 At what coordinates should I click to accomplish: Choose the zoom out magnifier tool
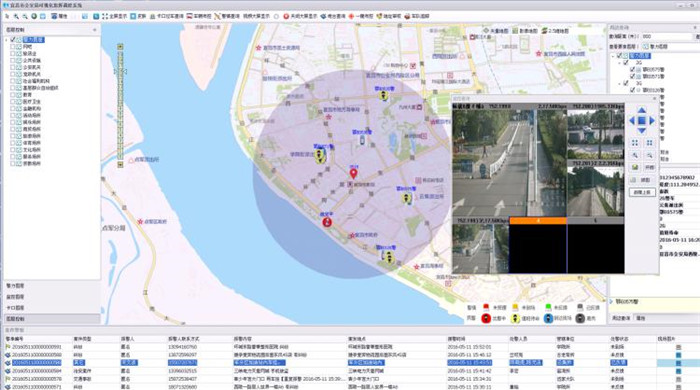[25, 16]
